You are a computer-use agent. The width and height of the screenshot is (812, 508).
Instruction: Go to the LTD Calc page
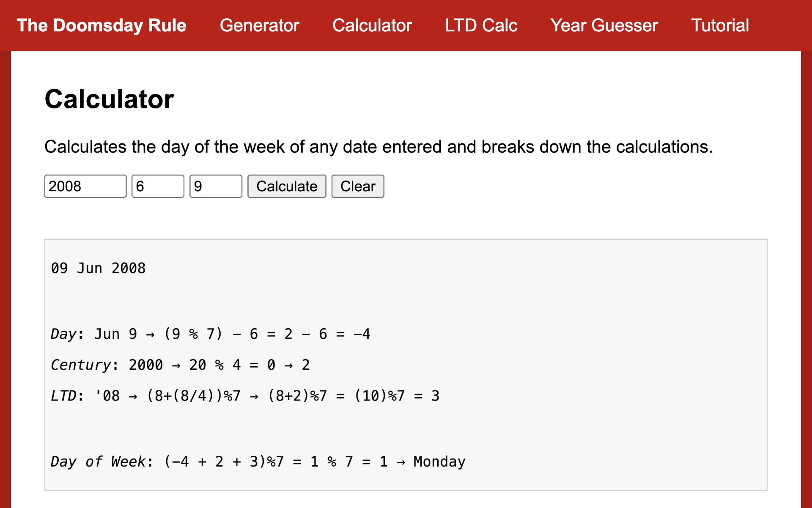point(481,25)
